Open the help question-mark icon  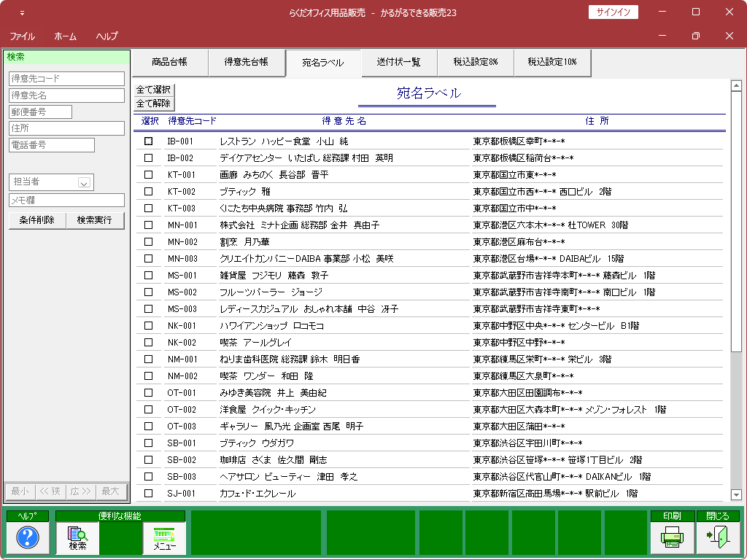point(28,537)
